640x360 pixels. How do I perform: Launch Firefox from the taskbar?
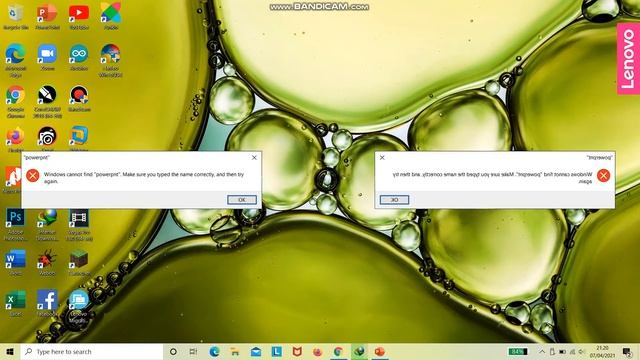click(x=318, y=351)
